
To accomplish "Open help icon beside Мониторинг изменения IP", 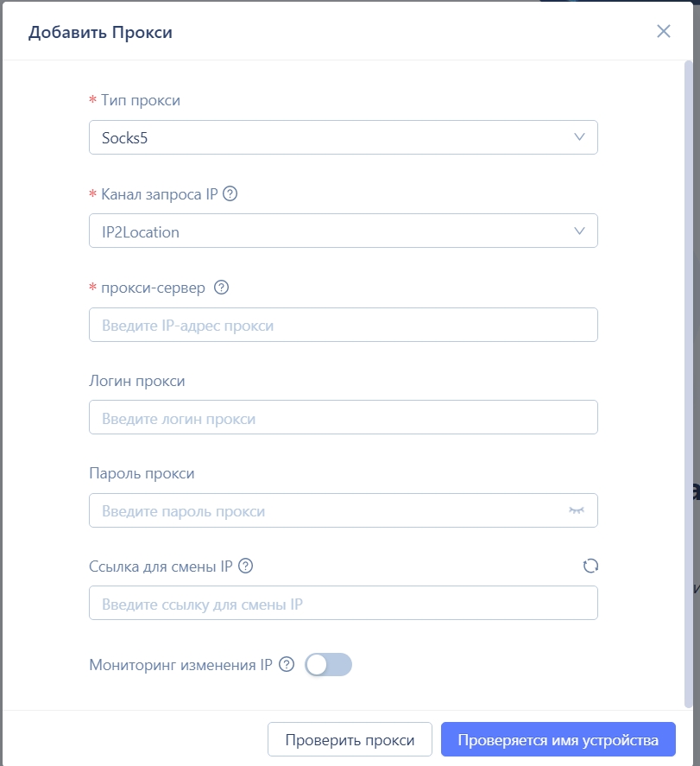I will (287, 664).
